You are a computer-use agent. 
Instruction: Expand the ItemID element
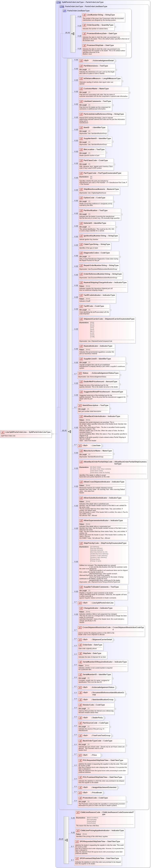(x=108, y=130)
